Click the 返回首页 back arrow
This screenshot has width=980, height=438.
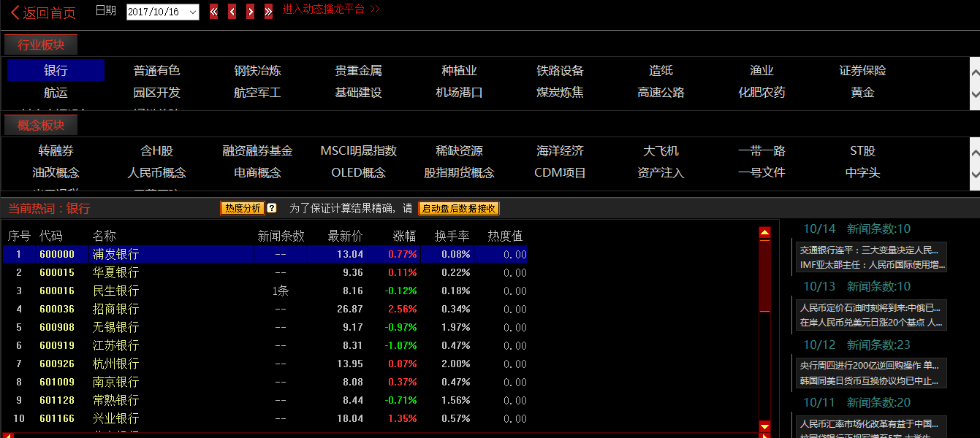click(15, 12)
